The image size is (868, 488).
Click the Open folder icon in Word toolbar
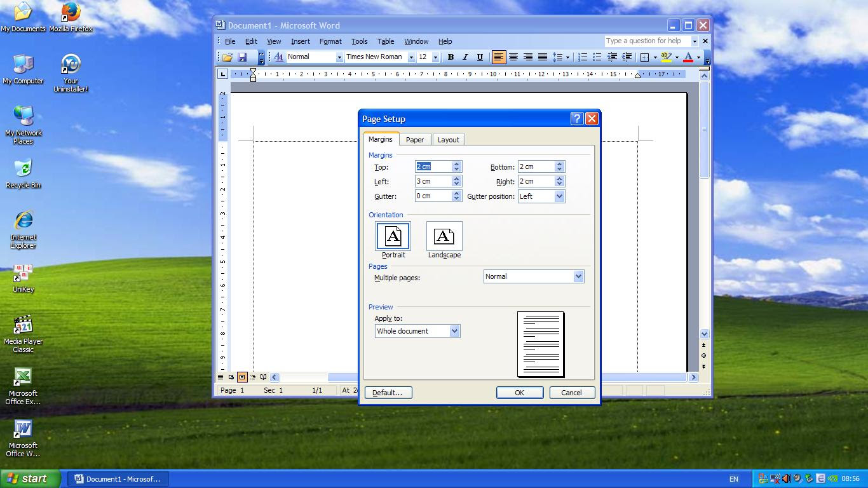pos(227,57)
